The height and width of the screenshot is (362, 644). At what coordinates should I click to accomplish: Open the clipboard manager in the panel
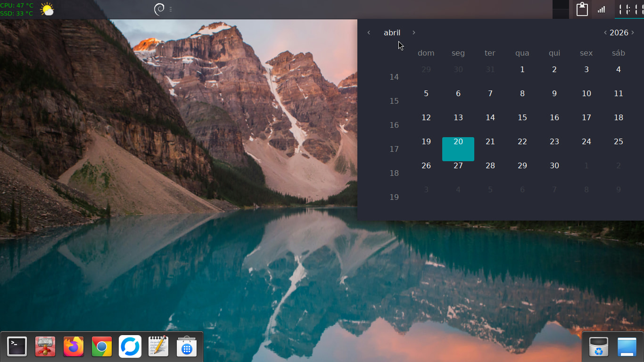point(582,9)
